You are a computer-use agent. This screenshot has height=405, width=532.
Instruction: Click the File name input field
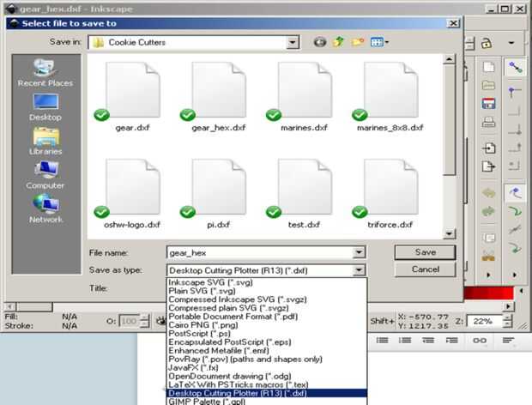[260, 253]
